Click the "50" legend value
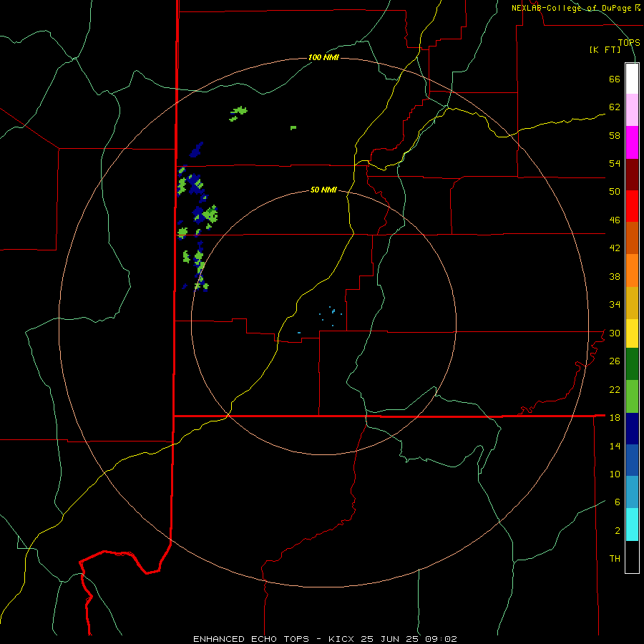Screen dimensions: 644x644 click(x=615, y=192)
